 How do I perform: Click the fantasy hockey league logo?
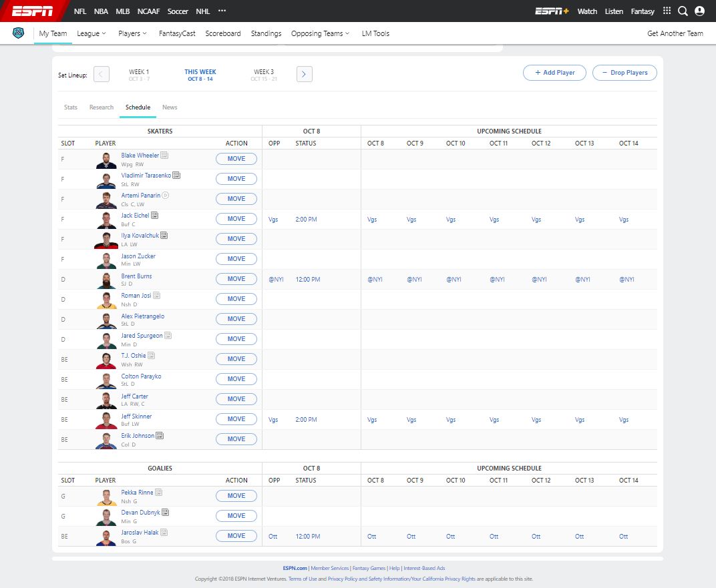point(19,33)
